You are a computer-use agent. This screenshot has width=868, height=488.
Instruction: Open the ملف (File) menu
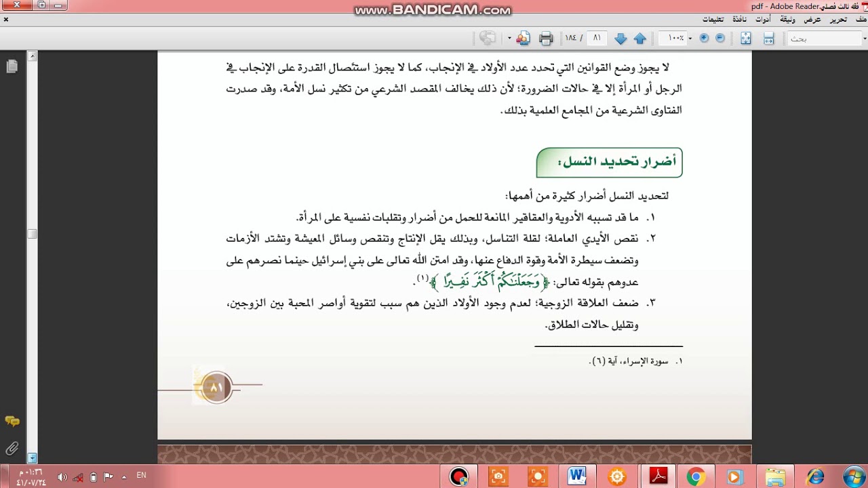click(861, 19)
